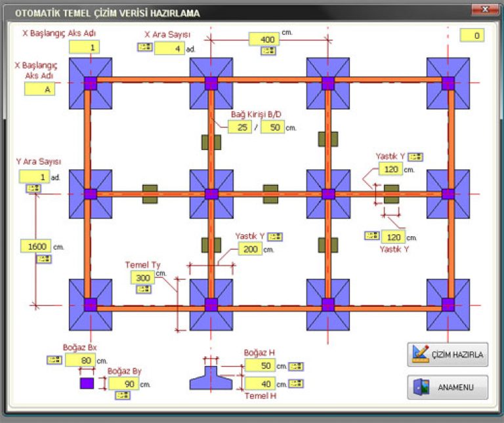The height and width of the screenshot is (423, 504).
Task: Click the ÇİZİM HAZIRLA button
Action: tap(448, 355)
